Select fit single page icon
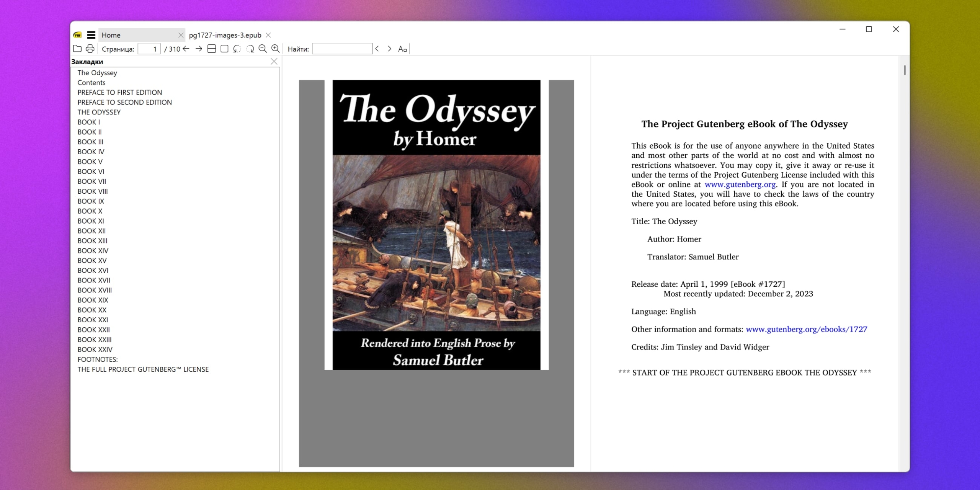 [225, 49]
